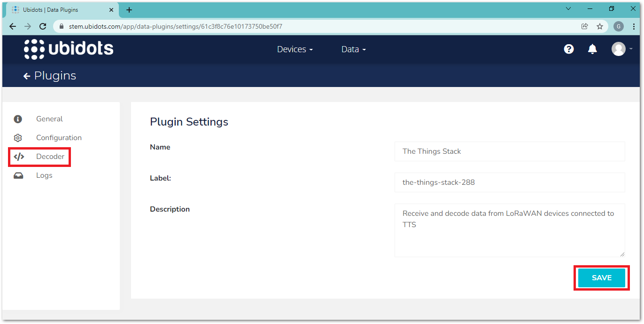Click the user avatar icon
Screen dimensions: 644x324
click(x=618, y=49)
